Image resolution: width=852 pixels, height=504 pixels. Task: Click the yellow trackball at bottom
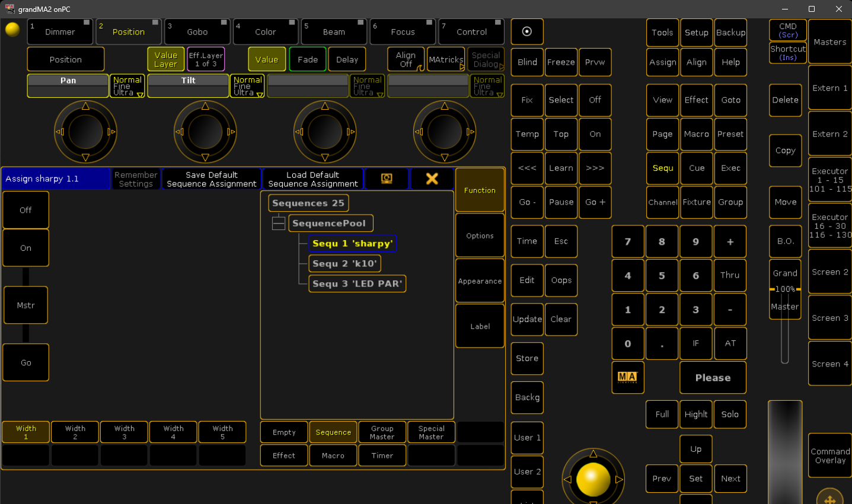click(593, 479)
